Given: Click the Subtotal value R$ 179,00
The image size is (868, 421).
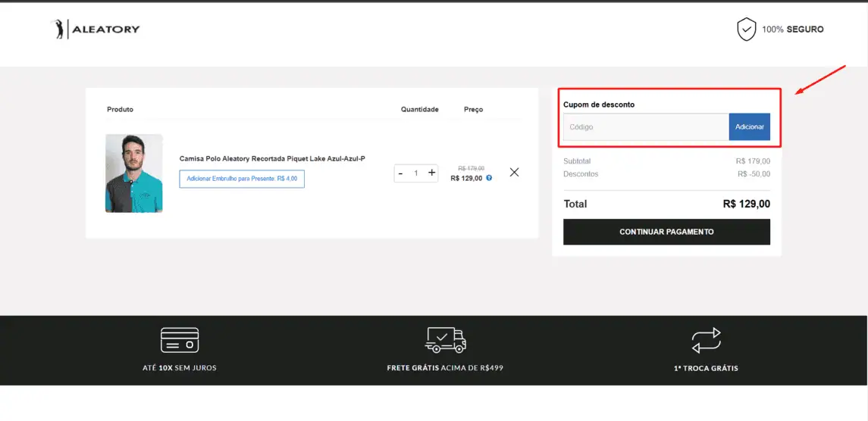Looking at the screenshot, I should [x=753, y=161].
